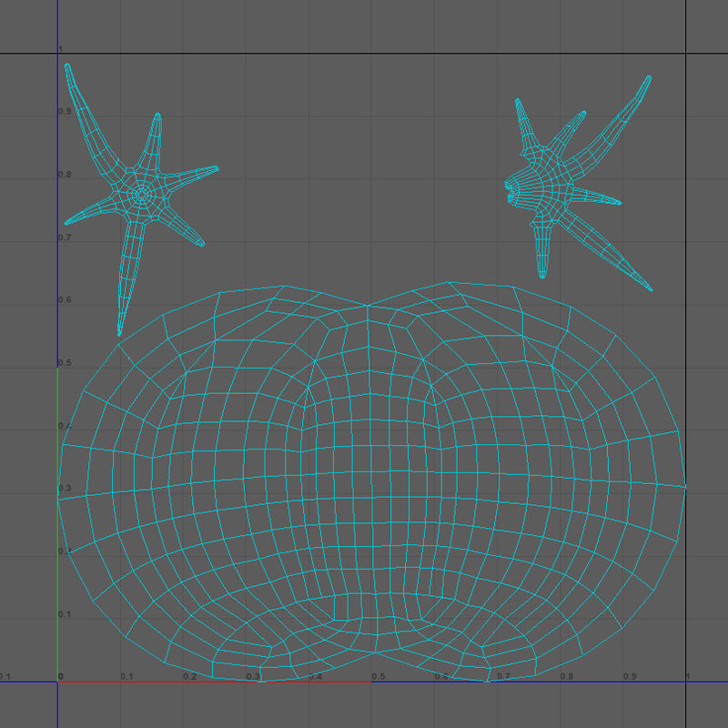
Task: Click the 0.3 label on the vertical axis
Action: click(65, 489)
